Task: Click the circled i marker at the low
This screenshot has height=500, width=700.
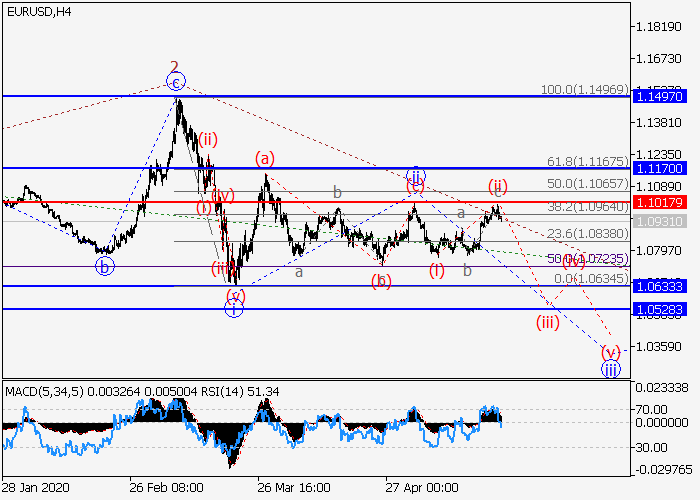Action: pos(233,309)
